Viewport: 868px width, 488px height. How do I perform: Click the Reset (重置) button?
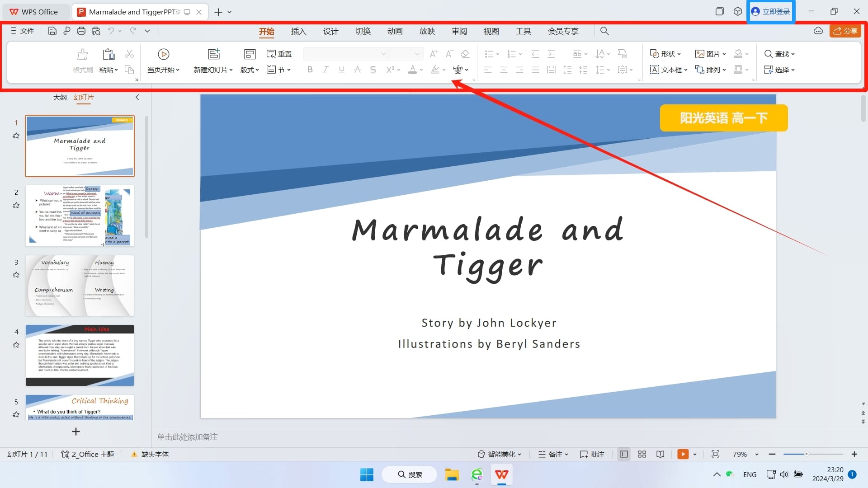[x=279, y=54]
